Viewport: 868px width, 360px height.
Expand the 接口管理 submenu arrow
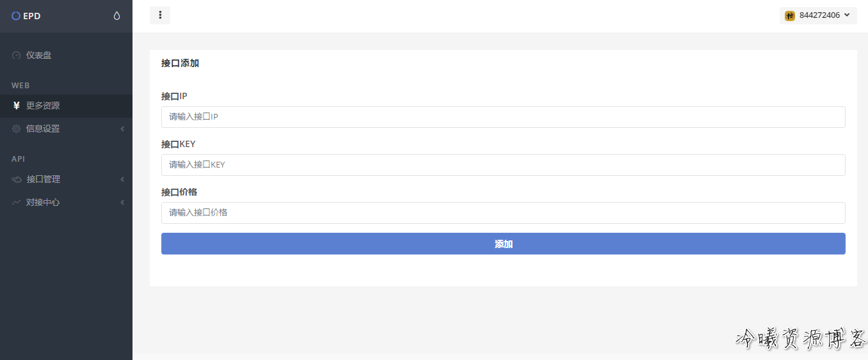tap(122, 180)
